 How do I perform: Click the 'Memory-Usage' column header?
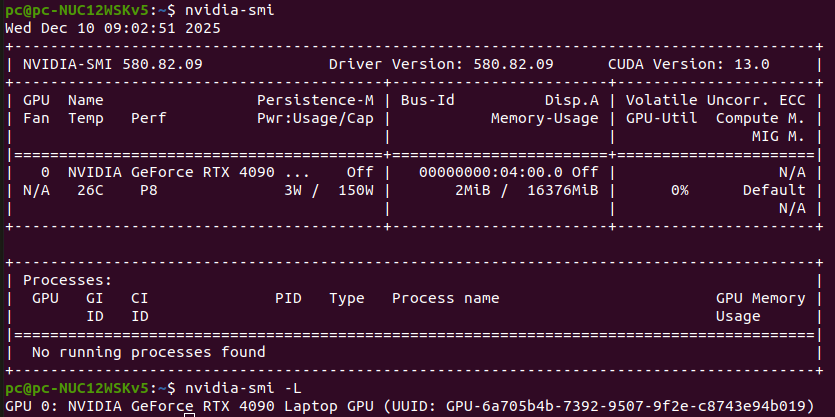pos(545,118)
